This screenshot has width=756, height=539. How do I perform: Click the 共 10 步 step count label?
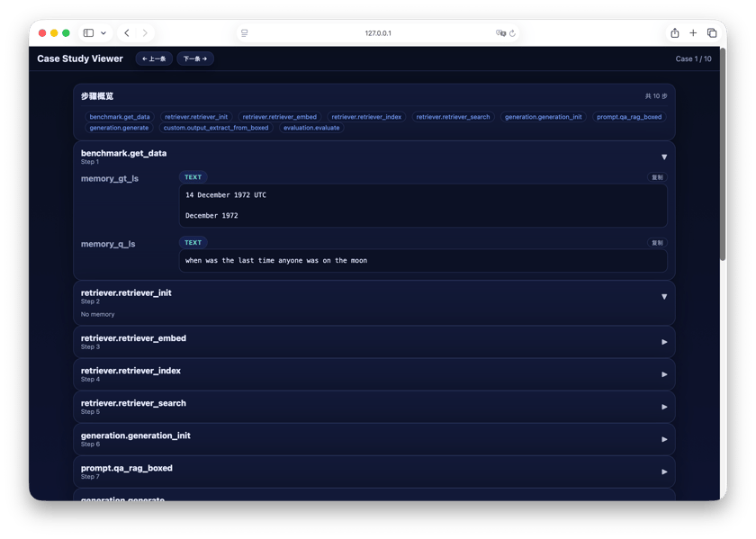(656, 96)
